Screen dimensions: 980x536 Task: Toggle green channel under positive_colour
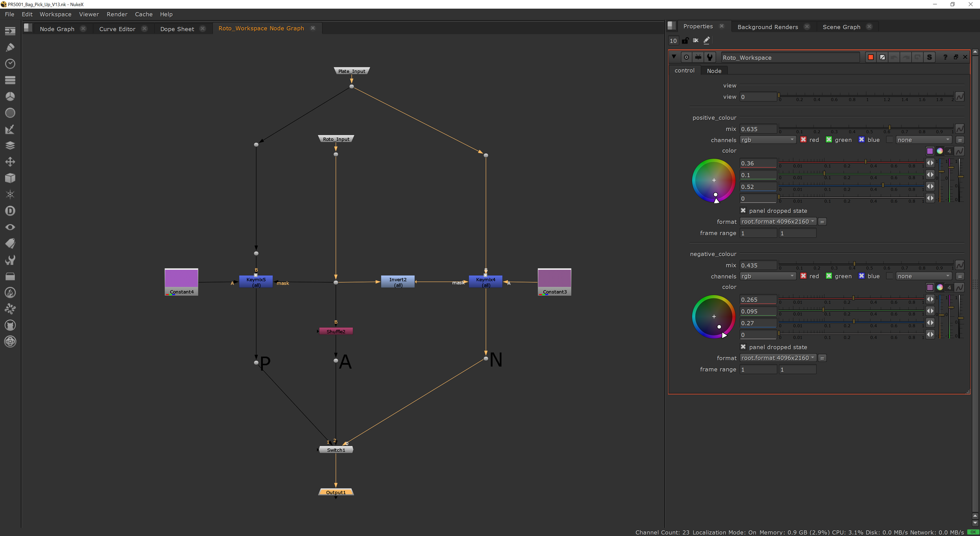click(x=829, y=140)
